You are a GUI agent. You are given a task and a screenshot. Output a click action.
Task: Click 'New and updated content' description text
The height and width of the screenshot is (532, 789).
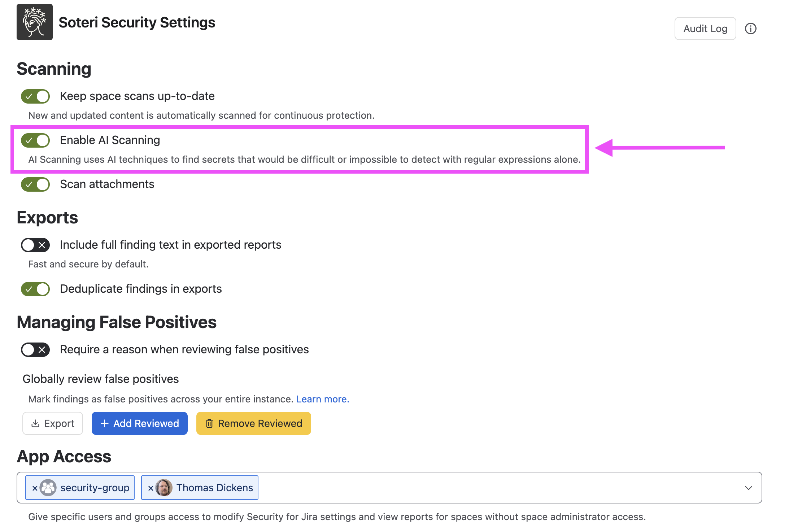click(x=201, y=115)
